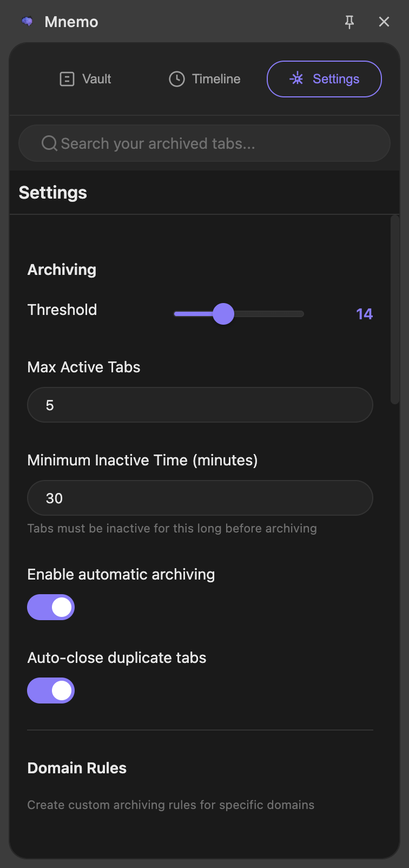Switch to the Vault tab

point(85,78)
